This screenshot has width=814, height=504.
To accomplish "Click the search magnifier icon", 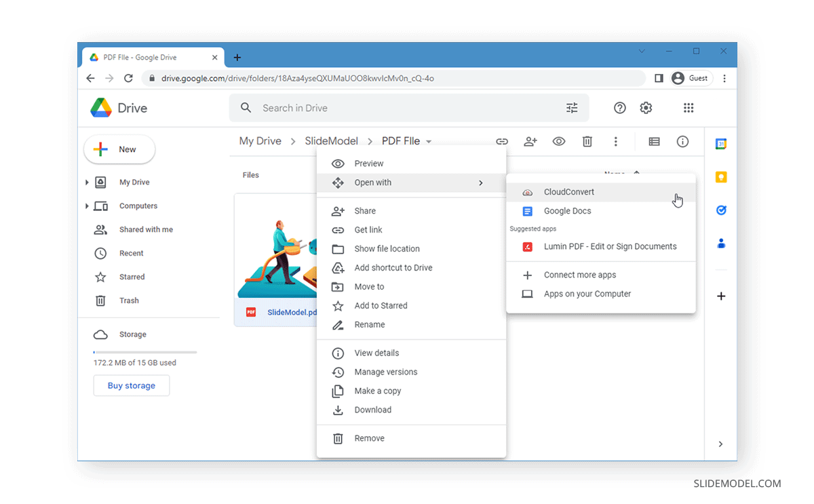I will point(246,108).
